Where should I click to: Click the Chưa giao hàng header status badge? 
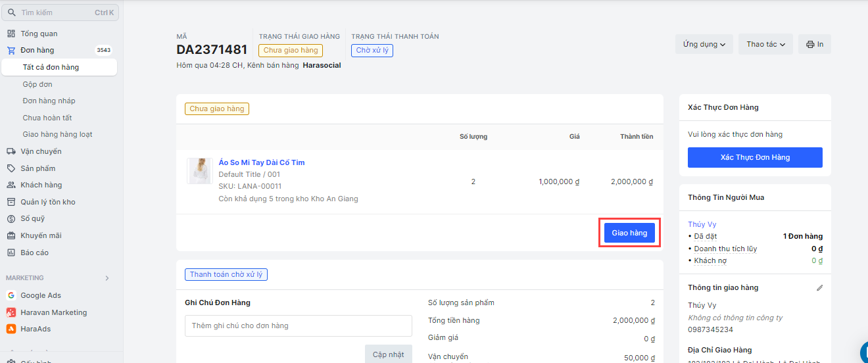pos(291,50)
